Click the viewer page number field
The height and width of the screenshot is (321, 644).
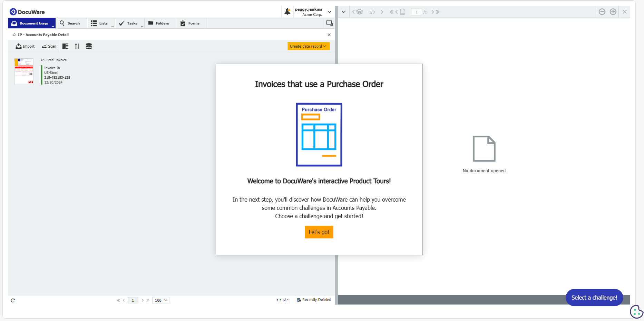(417, 12)
